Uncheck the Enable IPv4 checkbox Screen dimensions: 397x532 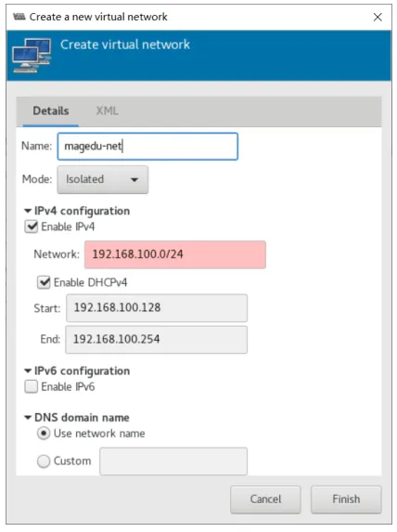(32, 227)
